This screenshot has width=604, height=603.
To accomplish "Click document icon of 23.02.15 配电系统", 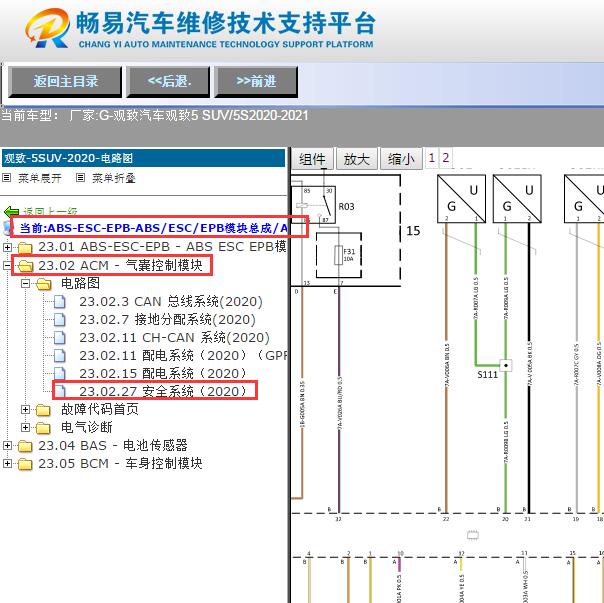I will 60,374.
